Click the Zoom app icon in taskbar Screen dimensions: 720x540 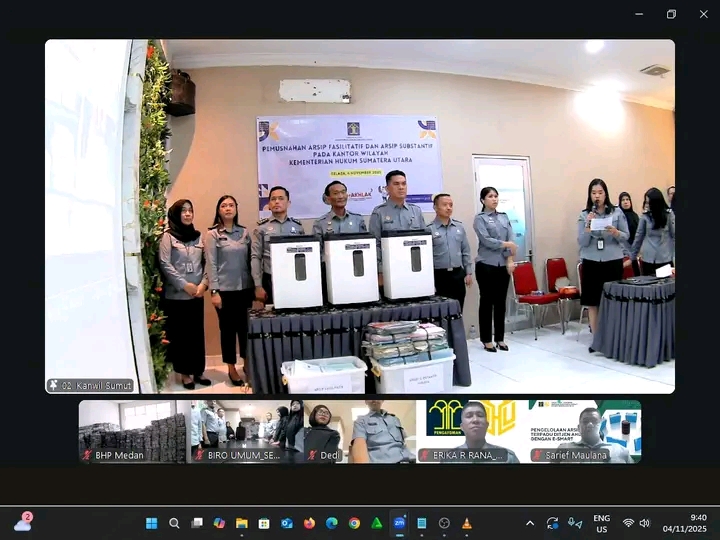click(399, 523)
